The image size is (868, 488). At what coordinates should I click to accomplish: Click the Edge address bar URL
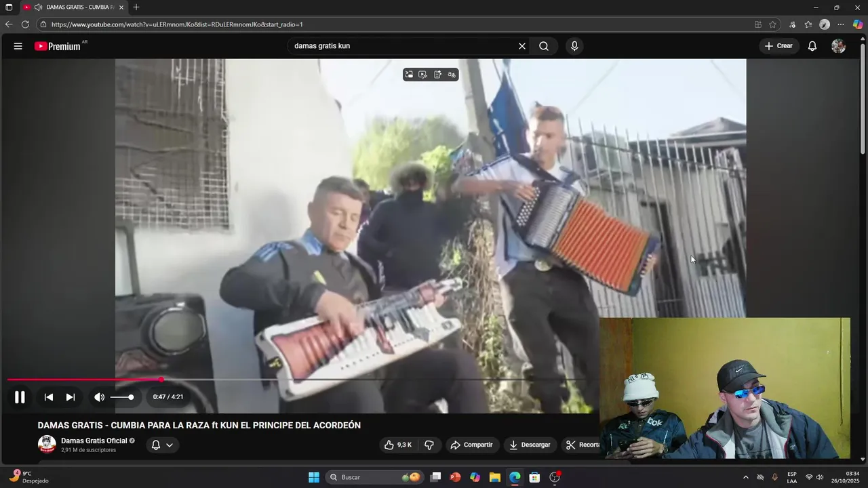pos(177,24)
